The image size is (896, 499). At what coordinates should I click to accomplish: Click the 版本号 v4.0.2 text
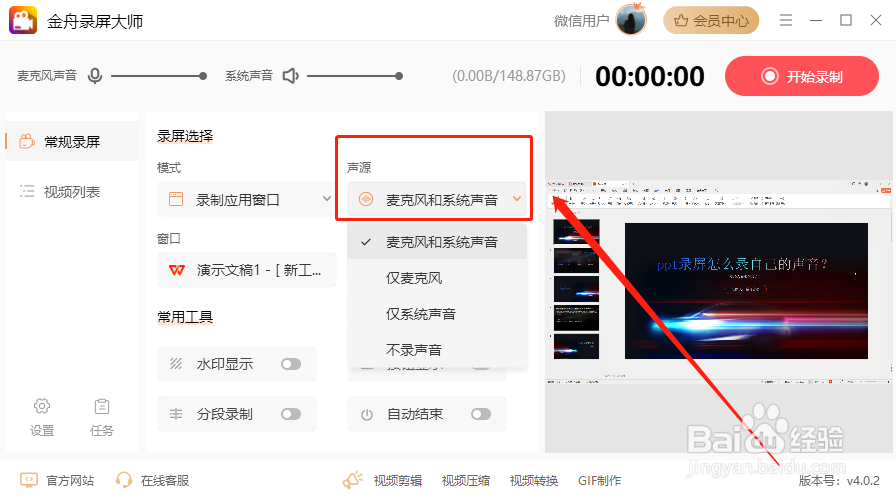click(x=839, y=481)
